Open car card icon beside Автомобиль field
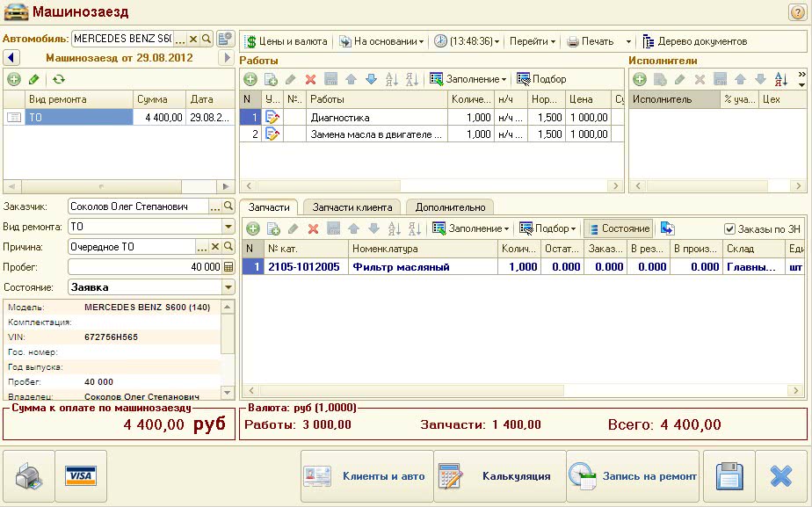Viewport: 812px width, 507px height. (225, 39)
